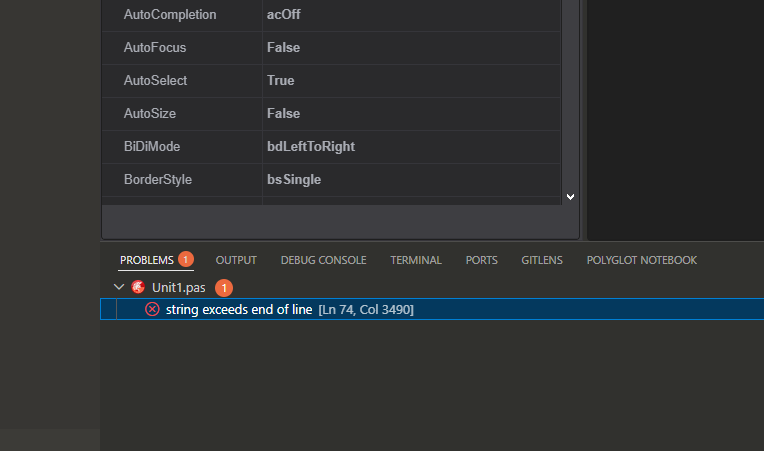This screenshot has width=764, height=451.
Task: Toggle the AutoSelect value True
Action: point(280,80)
